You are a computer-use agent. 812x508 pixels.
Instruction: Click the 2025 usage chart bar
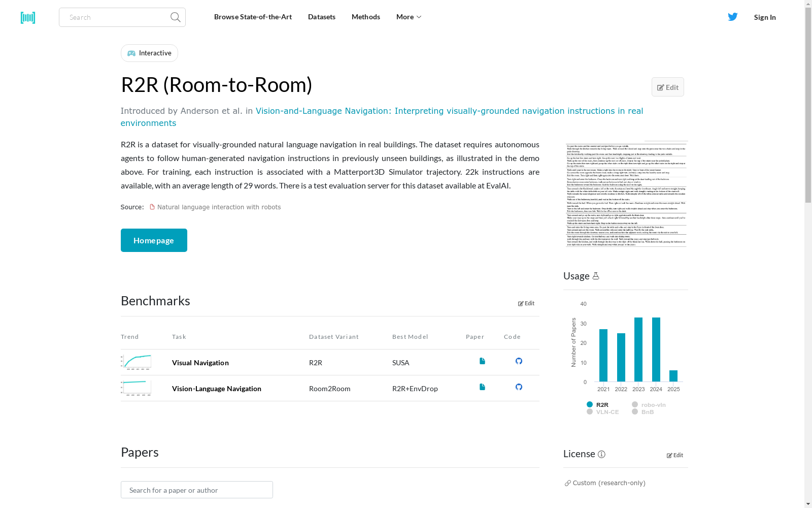[673, 376]
